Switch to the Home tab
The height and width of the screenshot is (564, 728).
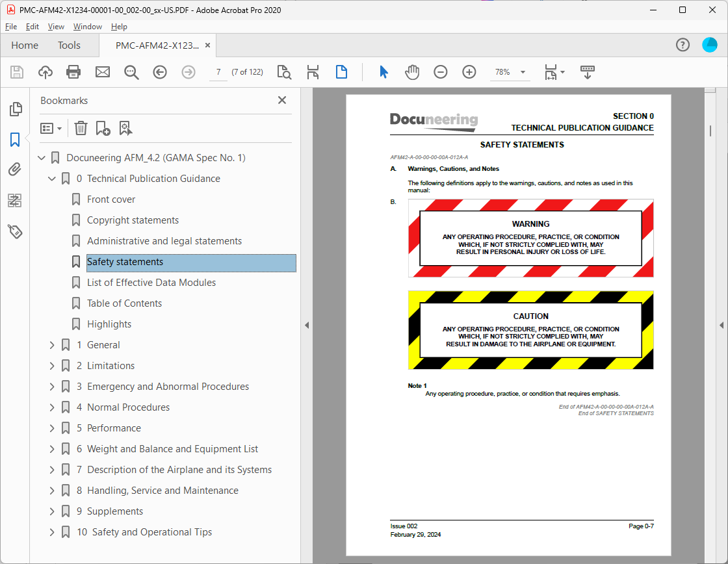coord(25,45)
